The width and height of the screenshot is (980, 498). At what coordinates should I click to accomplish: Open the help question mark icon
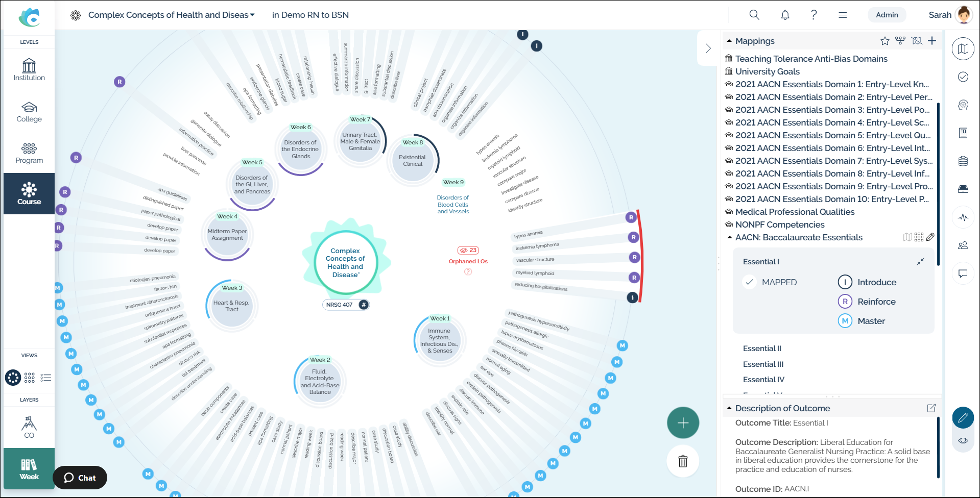pos(814,15)
